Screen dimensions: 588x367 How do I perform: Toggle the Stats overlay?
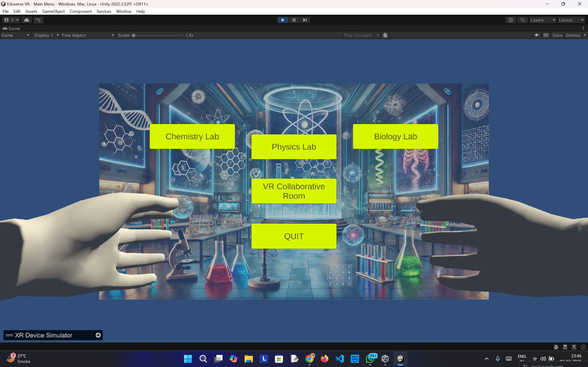click(x=557, y=35)
